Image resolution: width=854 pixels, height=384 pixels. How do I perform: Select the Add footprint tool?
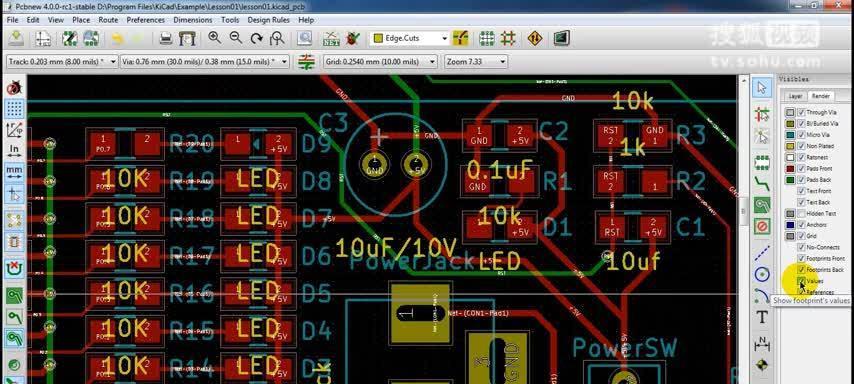pos(761,162)
